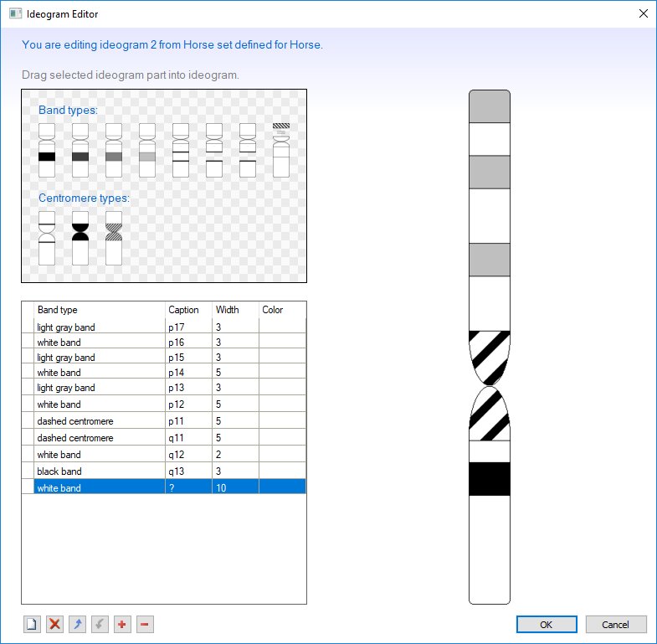657x644 pixels.
Task: Select the white line centromere type icon
Action: (x=47, y=238)
